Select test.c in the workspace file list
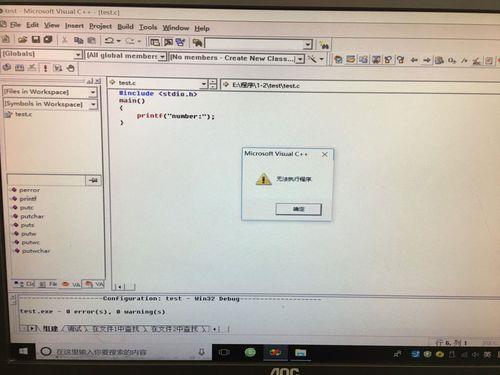Viewport: 500px width, 375px height. (x=23, y=114)
